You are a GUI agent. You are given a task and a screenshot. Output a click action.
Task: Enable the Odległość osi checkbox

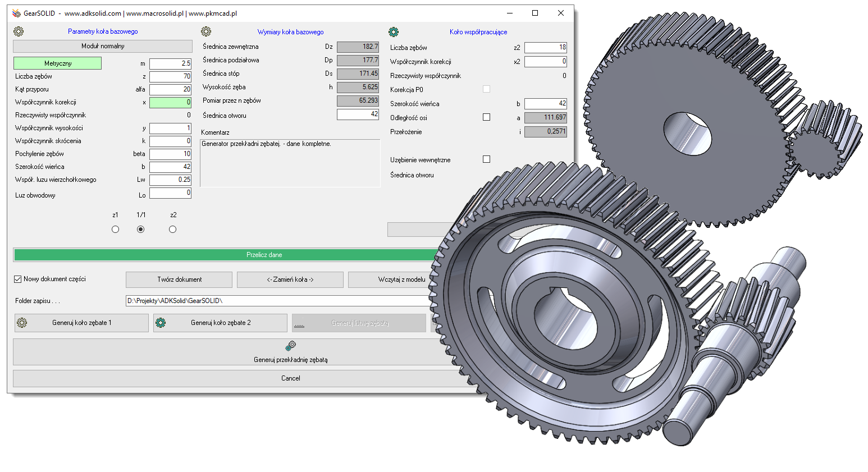point(486,117)
